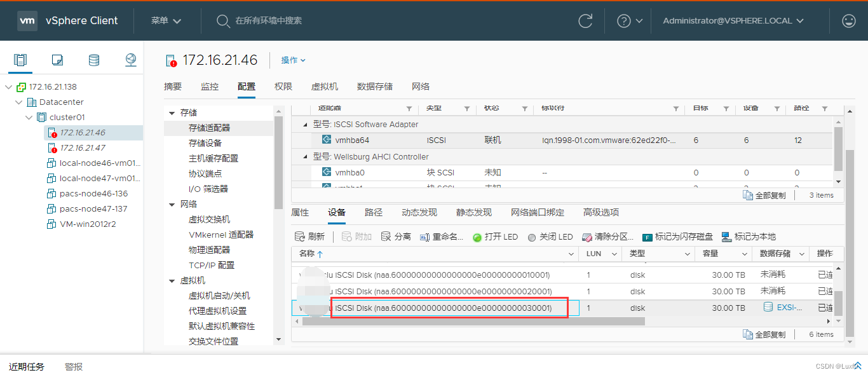Open the Administrator@VSPHERE.LOCAL user dropdown
The height and width of the screenshot is (375, 868).
(733, 20)
